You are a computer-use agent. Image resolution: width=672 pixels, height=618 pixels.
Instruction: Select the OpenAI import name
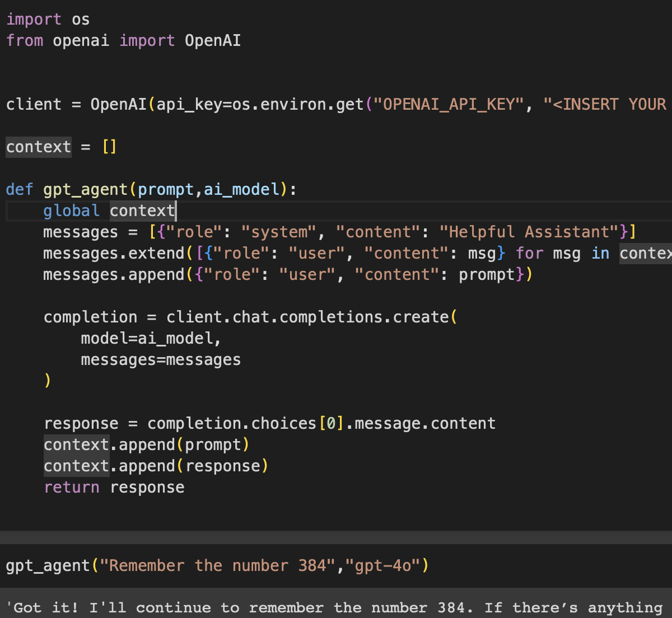click(x=212, y=40)
